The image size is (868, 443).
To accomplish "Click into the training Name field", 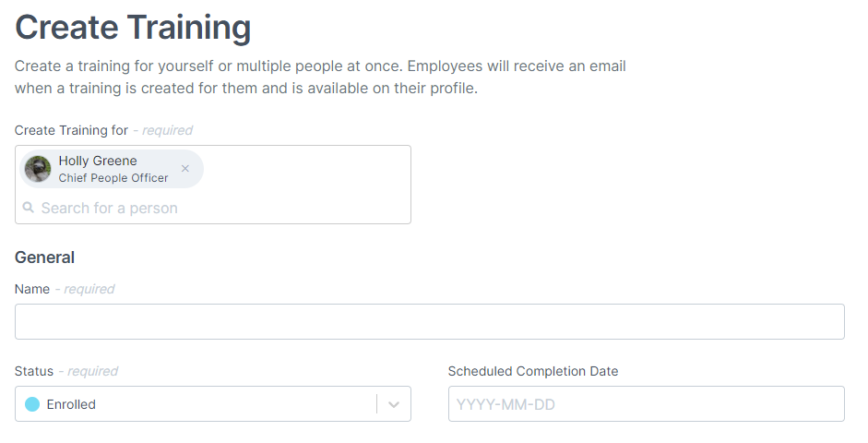I will [x=429, y=321].
